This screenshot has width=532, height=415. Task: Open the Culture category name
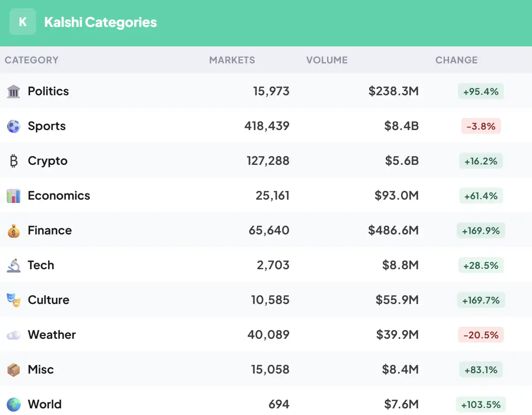pos(48,300)
